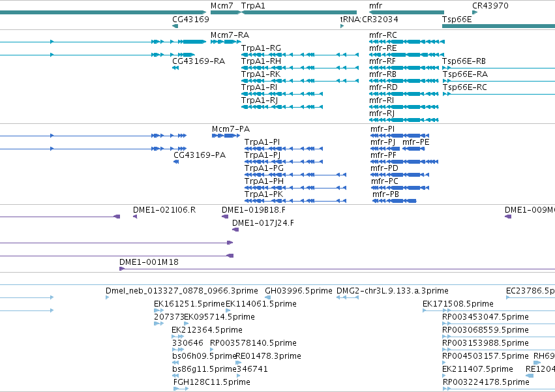Select transcript CG43169-RA
The width and height of the screenshot is (555, 392).
(175, 68)
